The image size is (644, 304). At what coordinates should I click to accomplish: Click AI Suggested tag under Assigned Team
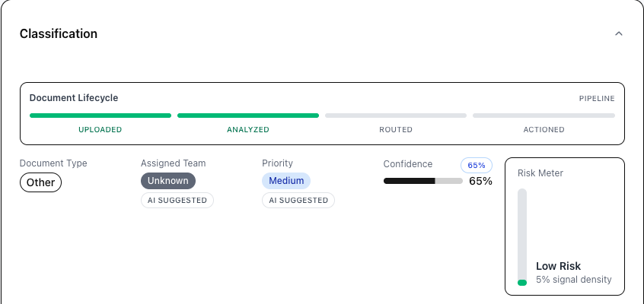tap(177, 200)
